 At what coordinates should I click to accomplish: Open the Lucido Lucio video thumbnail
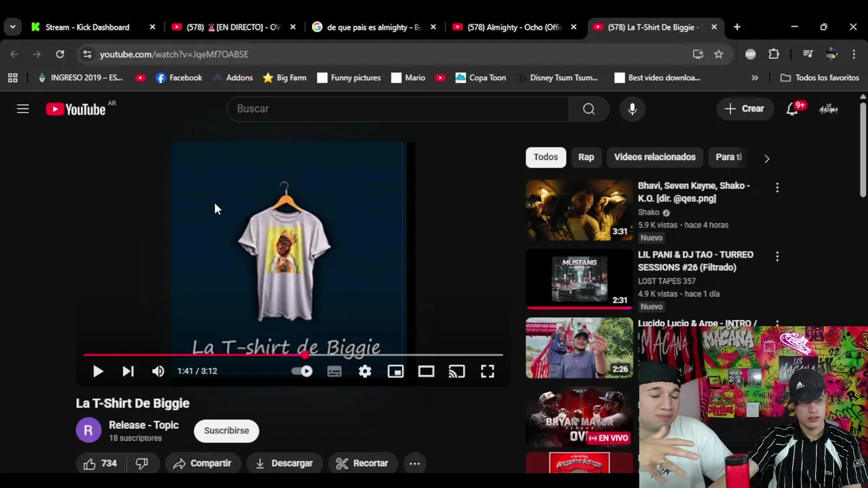[x=579, y=348]
